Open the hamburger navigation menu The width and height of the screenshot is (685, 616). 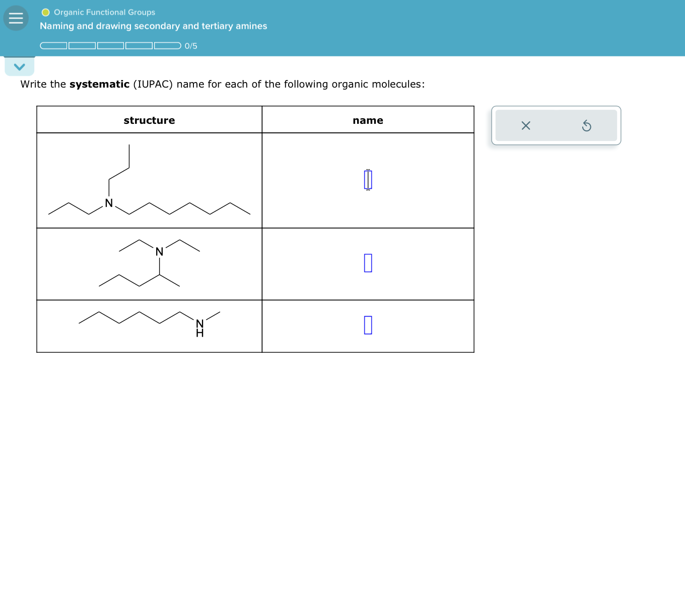[x=16, y=18]
